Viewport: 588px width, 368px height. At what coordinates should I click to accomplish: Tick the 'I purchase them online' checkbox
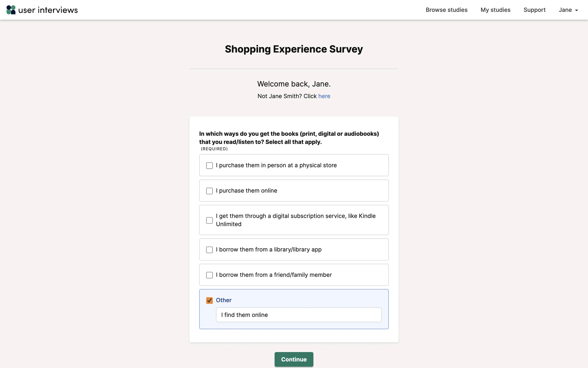[x=209, y=191]
